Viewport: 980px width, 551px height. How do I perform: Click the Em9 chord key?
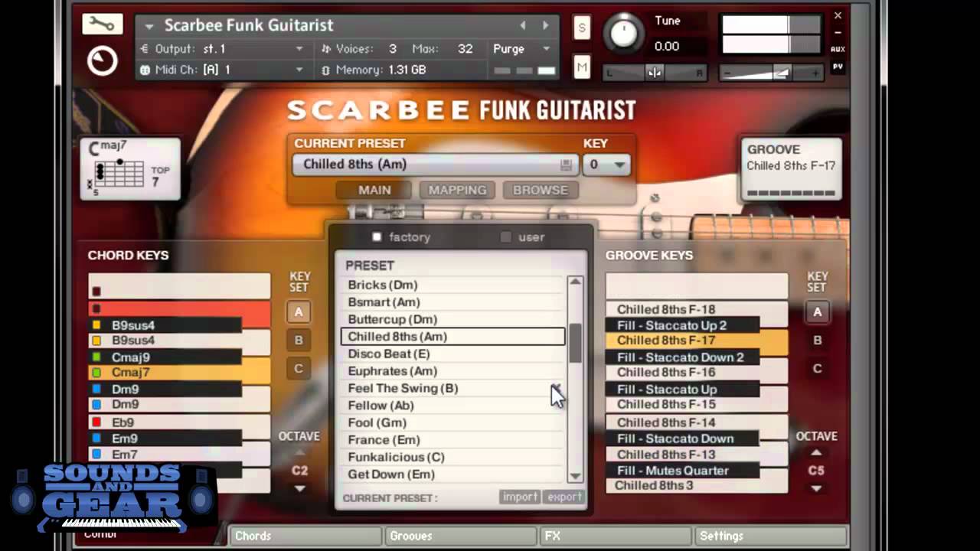165,439
